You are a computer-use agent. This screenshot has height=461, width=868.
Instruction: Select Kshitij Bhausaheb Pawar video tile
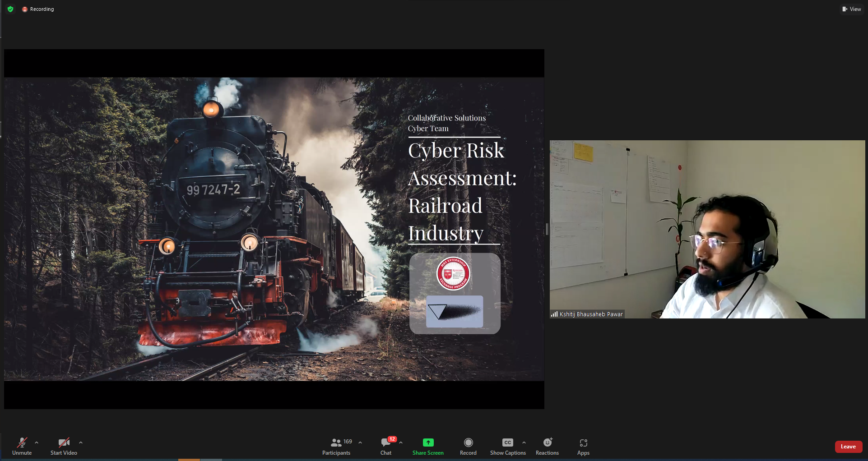(x=707, y=229)
